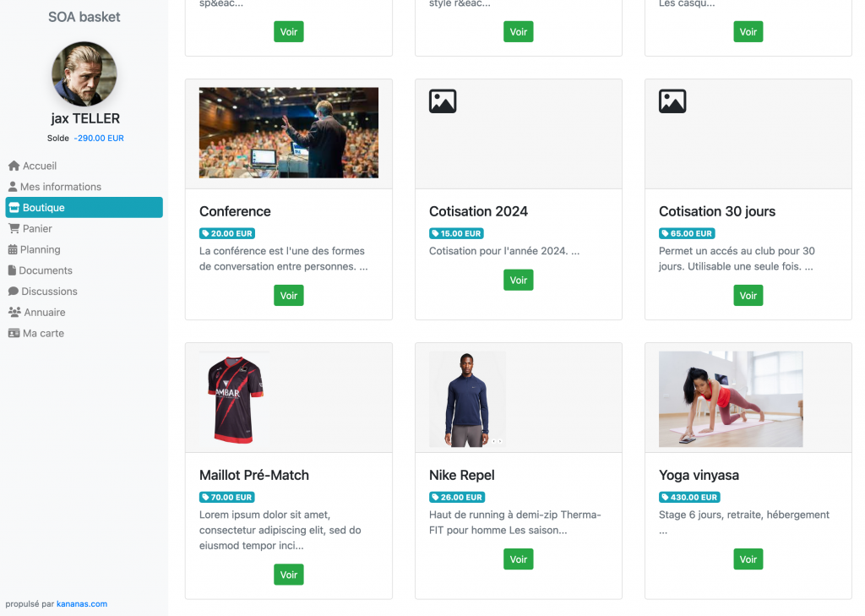Click the Maillot Pré-Match title
The height and width of the screenshot is (616, 865).
253,475
